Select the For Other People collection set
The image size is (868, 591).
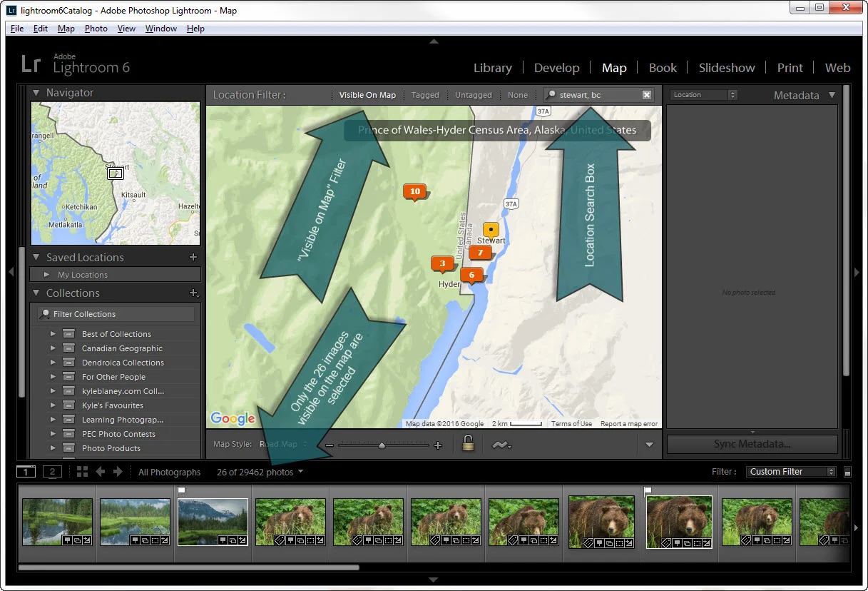[x=113, y=377]
